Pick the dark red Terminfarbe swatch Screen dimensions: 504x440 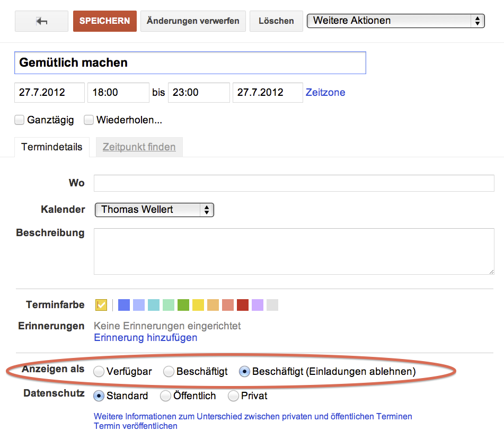243,305
